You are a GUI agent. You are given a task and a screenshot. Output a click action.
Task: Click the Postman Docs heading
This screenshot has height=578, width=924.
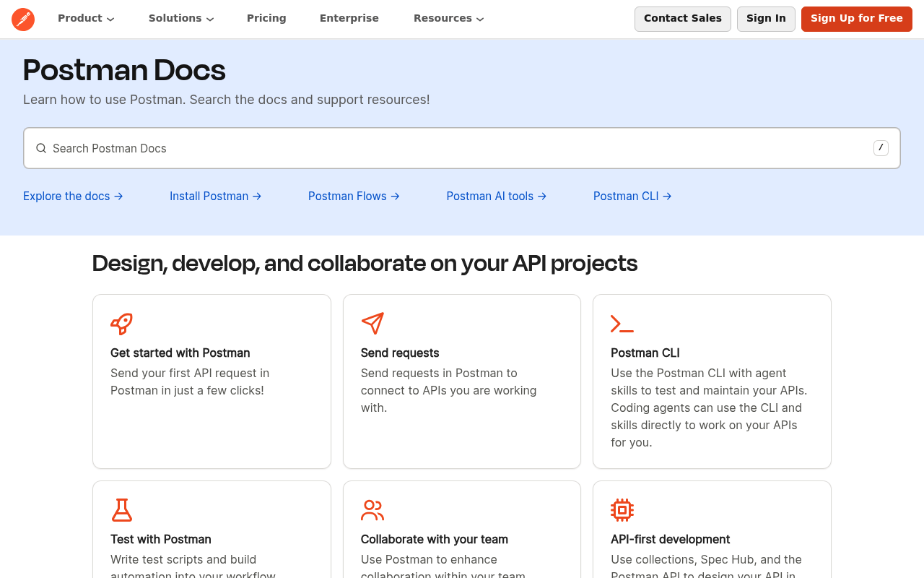(x=124, y=70)
